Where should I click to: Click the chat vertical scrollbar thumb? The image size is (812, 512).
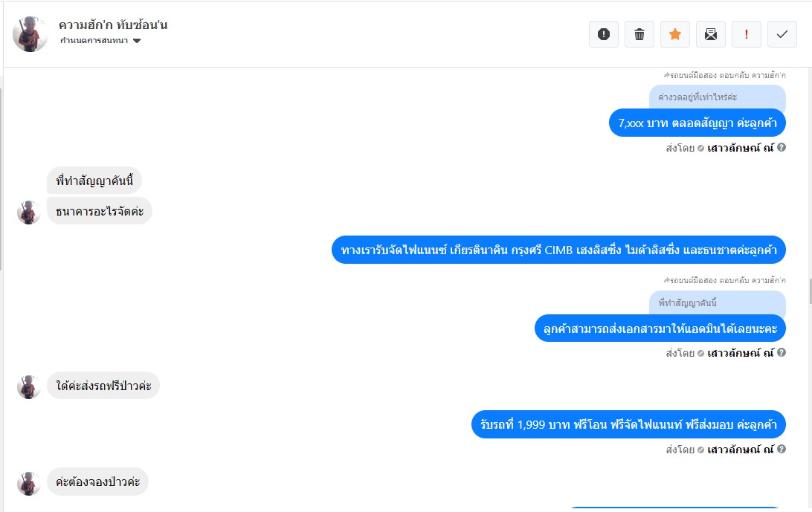point(810,291)
